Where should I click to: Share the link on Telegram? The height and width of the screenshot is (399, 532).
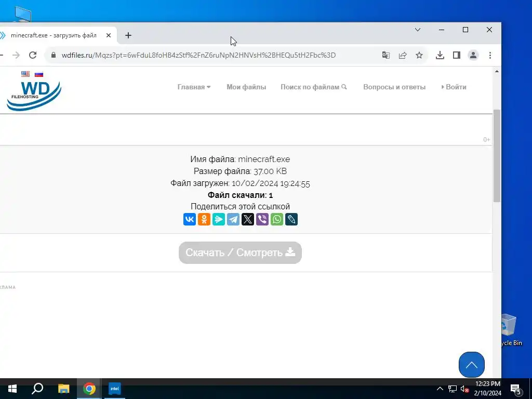pos(233,219)
